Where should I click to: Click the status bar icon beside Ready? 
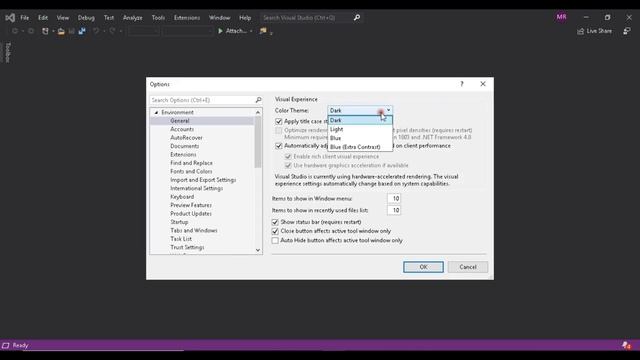coord(6,345)
